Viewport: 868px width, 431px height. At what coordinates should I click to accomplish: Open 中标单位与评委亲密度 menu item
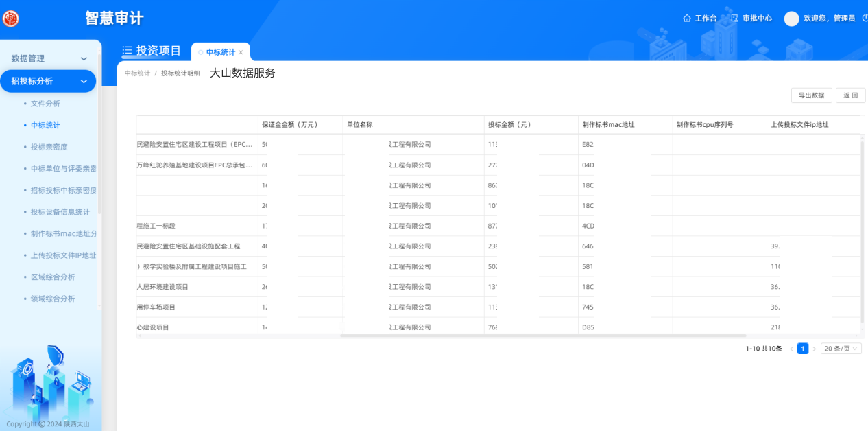click(x=63, y=169)
